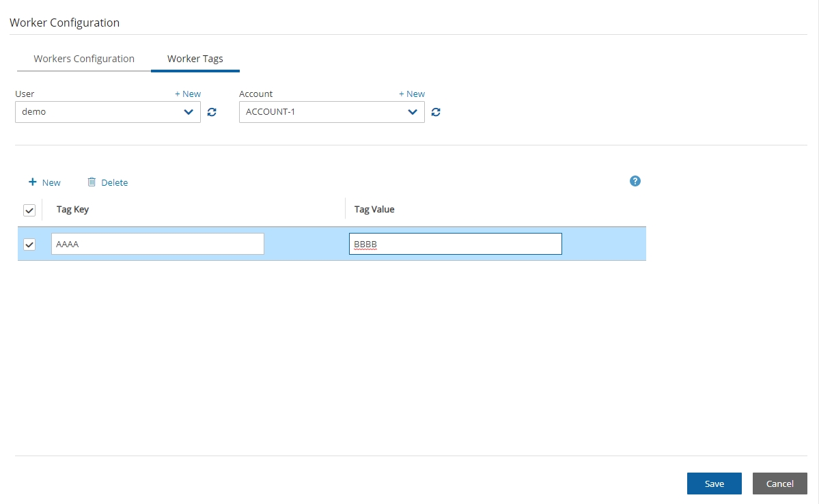Focus the Tag Key field containing AAAA
Image resolution: width=819 pixels, height=504 pixels.
tap(158, 244)
